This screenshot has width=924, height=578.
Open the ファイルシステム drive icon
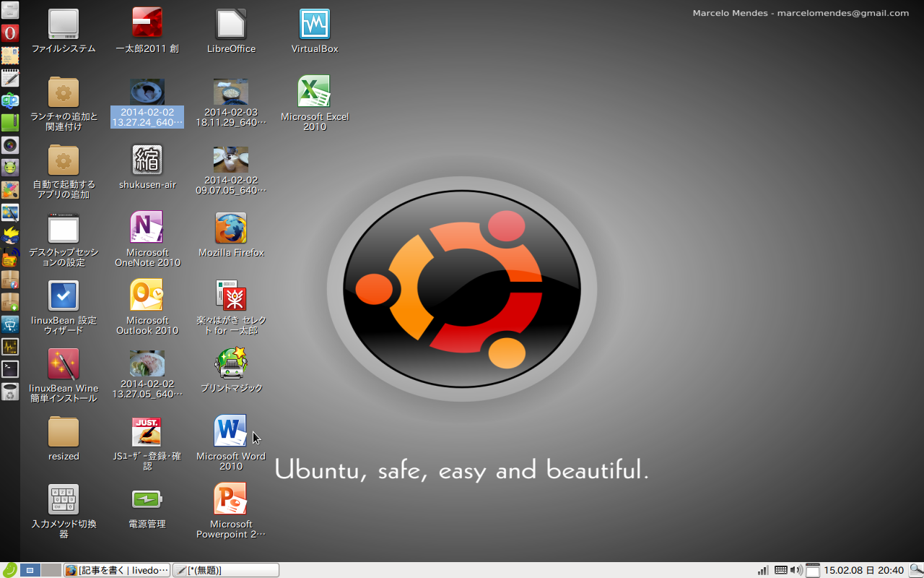click(x=64, y=25)
